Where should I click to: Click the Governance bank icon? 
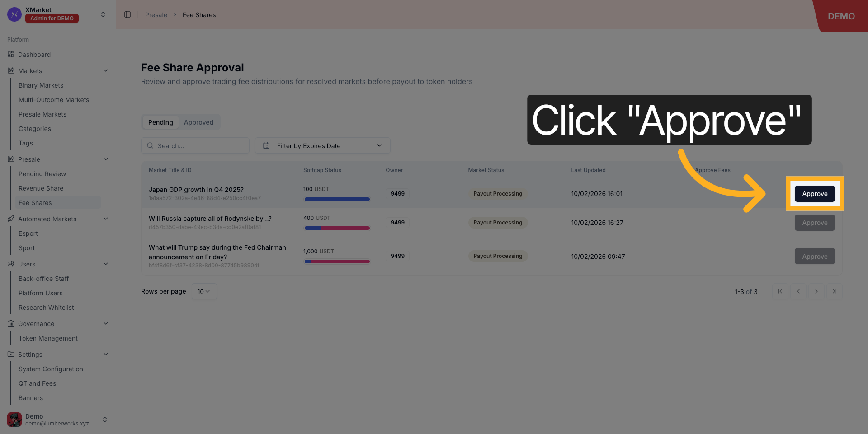tap(11, 324)
